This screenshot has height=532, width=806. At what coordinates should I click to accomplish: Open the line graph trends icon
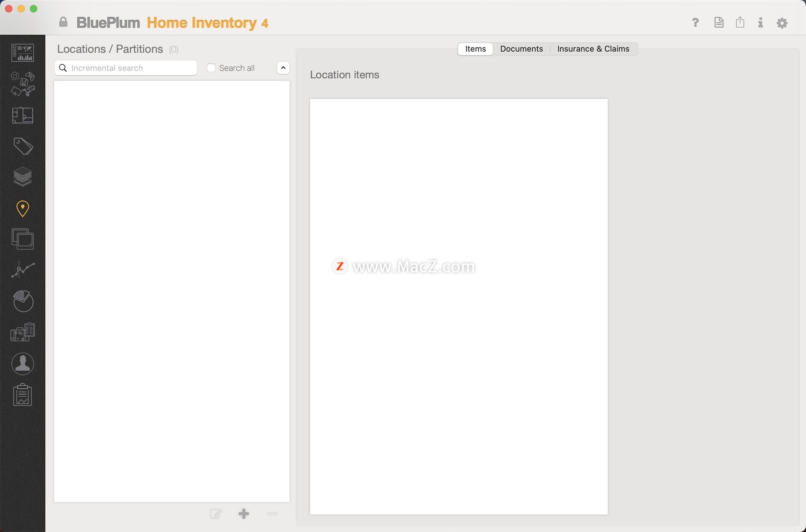[23, 270]
